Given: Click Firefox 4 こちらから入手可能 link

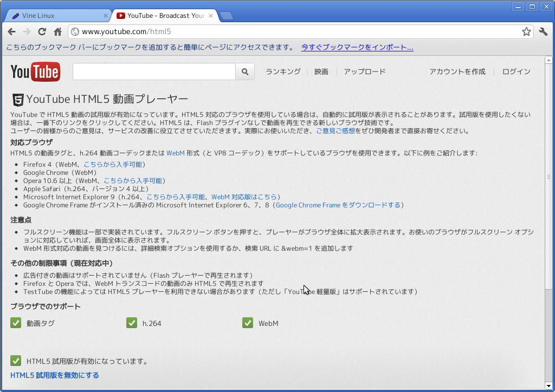Looking at the screenshot, I should point(113,165).
